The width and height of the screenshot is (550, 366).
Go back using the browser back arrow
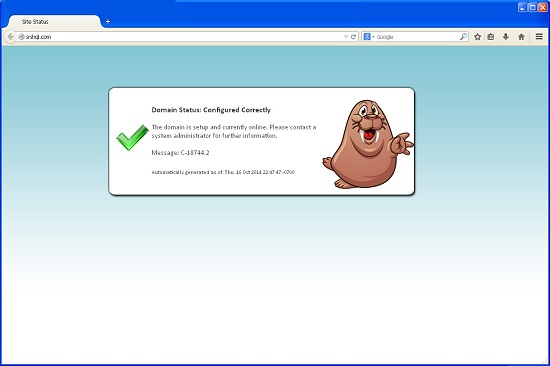click(11, 37)
